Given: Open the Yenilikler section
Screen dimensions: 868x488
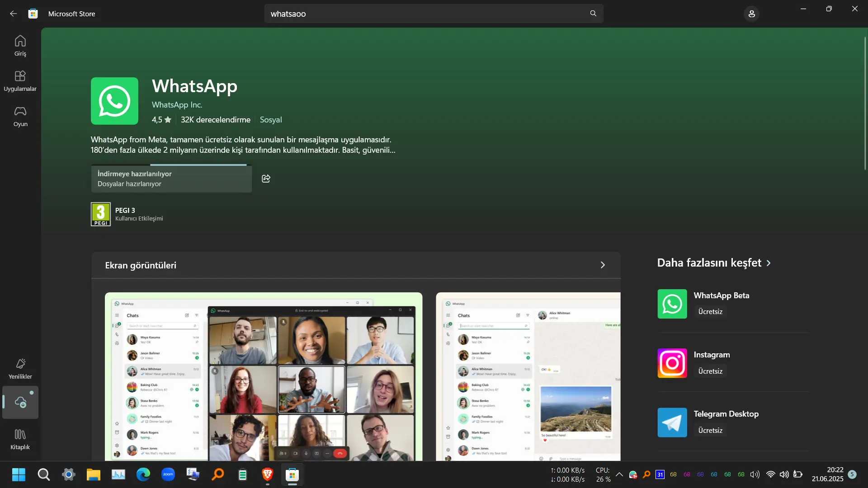Looking at the screenshot, I should pyautogui.click(x=20, y=369).
